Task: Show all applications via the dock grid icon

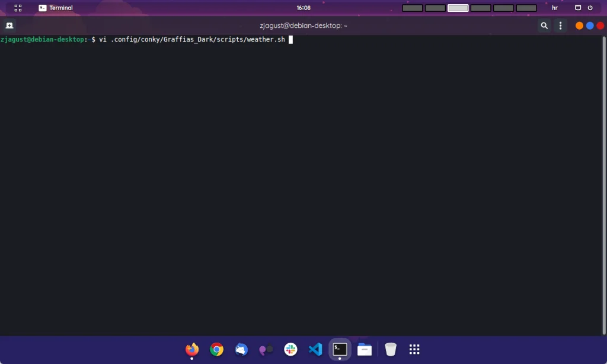Action: pos(414,349)
